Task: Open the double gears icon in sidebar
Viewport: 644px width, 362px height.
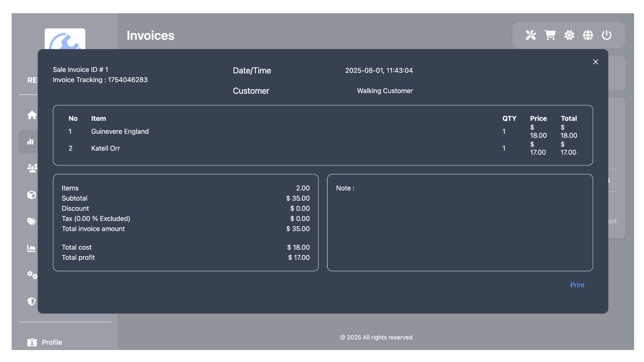Action: pyautogui.click(x=32, y=275)
